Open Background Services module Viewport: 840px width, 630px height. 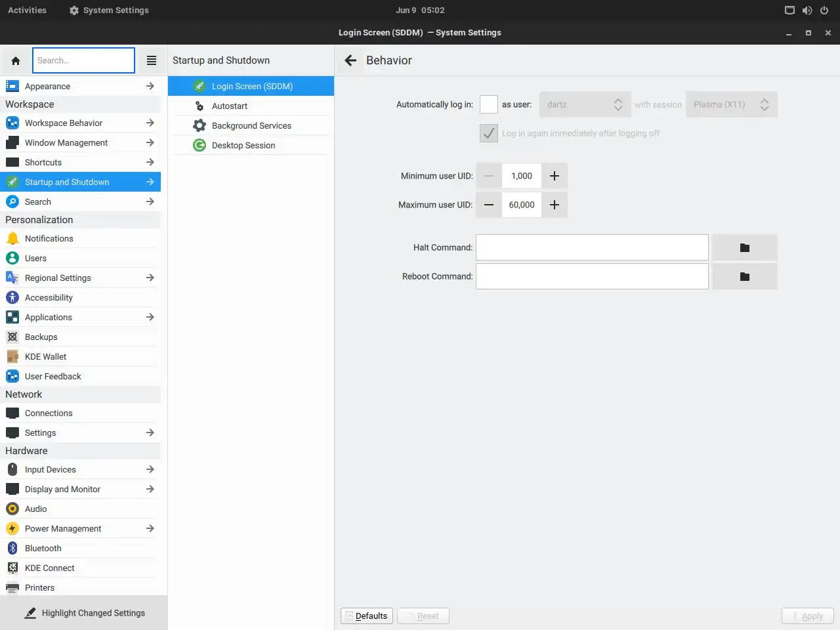pyautogui.click(x=251, y=125)
